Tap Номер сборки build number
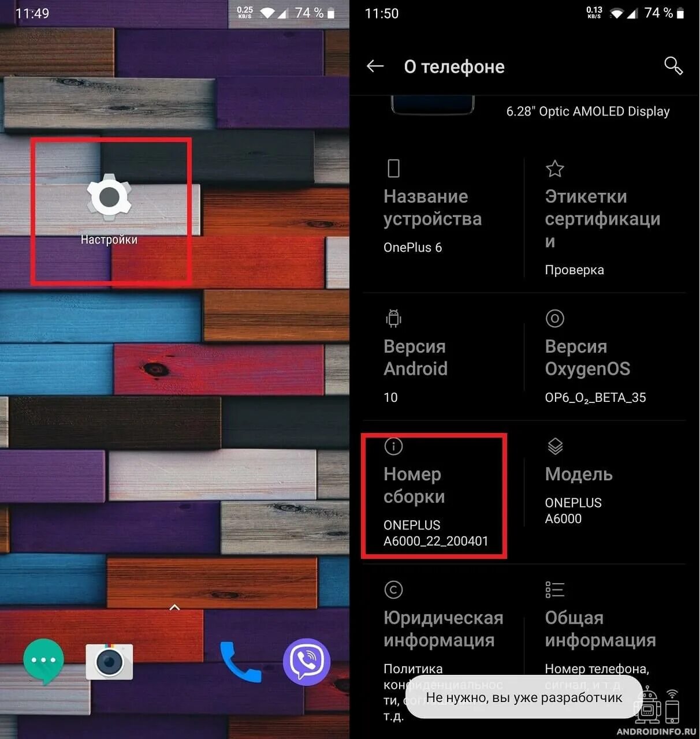Image resolution: width=700 pixels, height=739 pixels. [434, 497]
